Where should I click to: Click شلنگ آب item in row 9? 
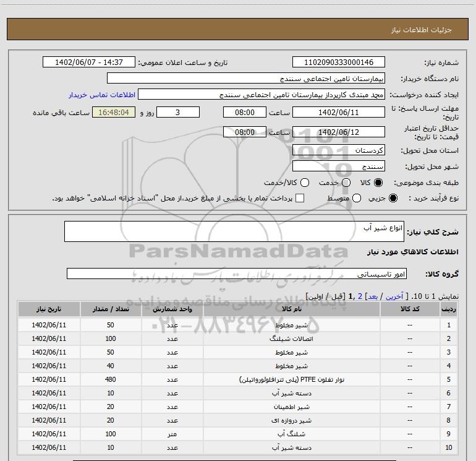(291, 434)
